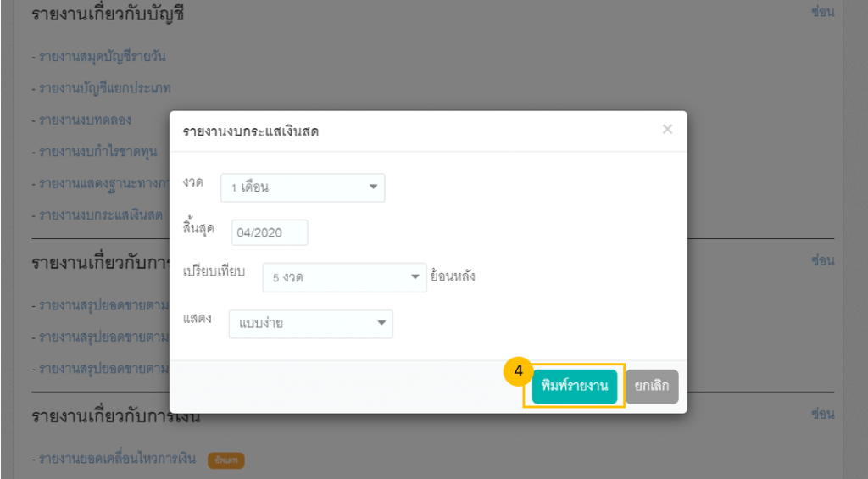Image resolution: width=868 pixels, height=479 pixels.
Task: Click the สิ้นสุด date field 04/2020
Action: pos(270,232)
